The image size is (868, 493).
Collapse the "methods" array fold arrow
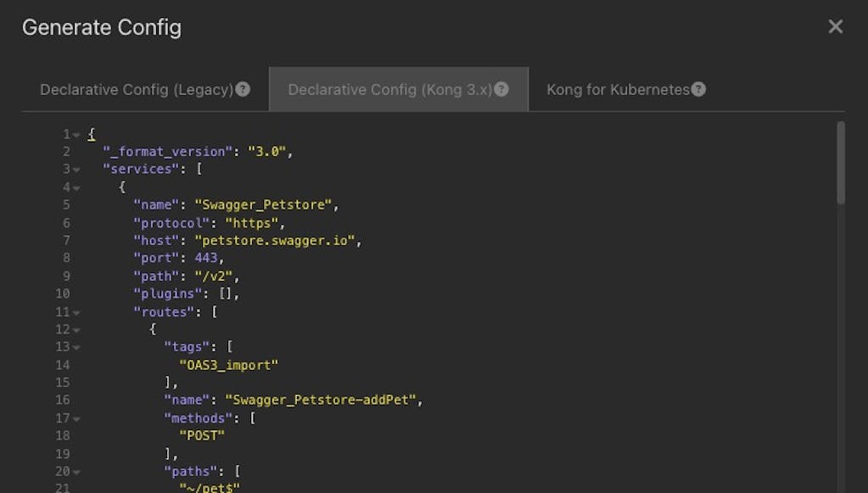pos(76,419)
